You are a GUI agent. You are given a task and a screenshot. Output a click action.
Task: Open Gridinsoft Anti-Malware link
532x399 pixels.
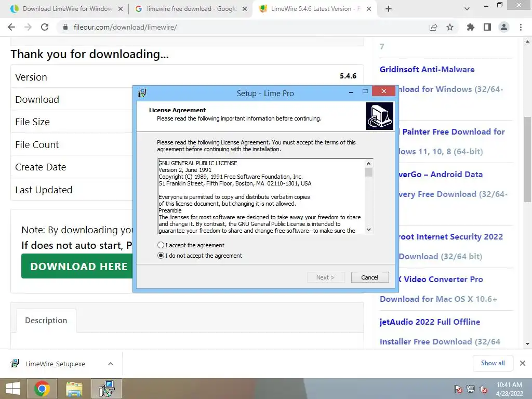pos(427,69)
